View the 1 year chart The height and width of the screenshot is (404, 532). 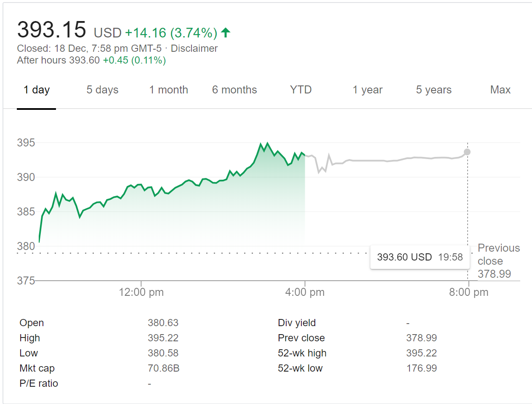[x=367, y=90]
